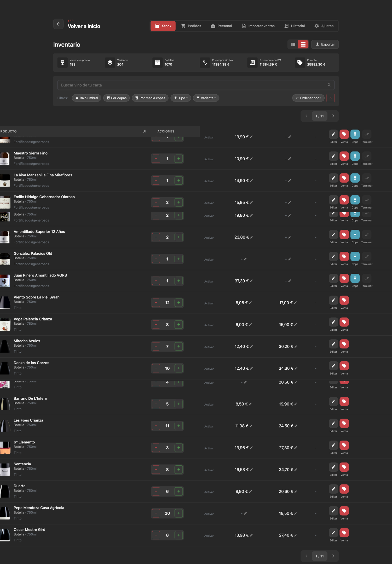
Task: Click the search magnifier icon
Action: coord(329,85)
